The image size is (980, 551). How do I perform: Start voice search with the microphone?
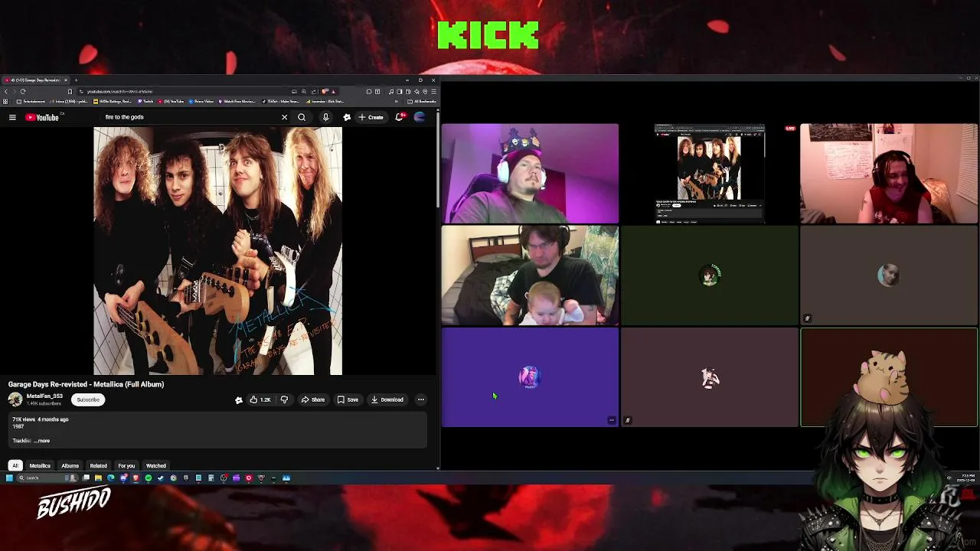pos(325,117)
